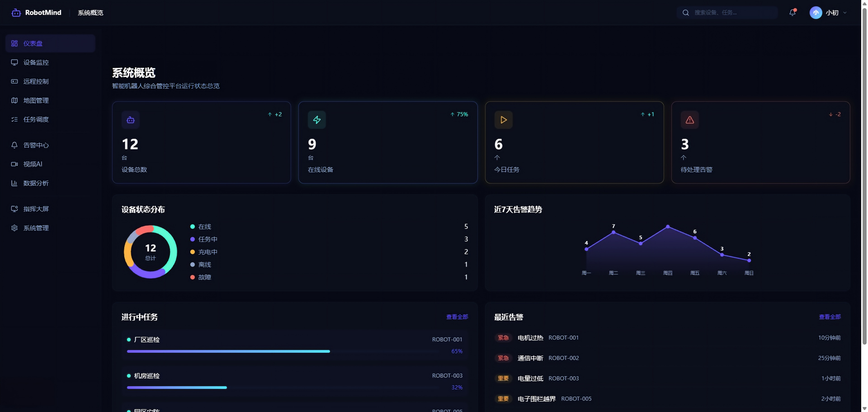Click the 设备监控 monitor icon
The image size is (868, 412).
coord(14,62)
